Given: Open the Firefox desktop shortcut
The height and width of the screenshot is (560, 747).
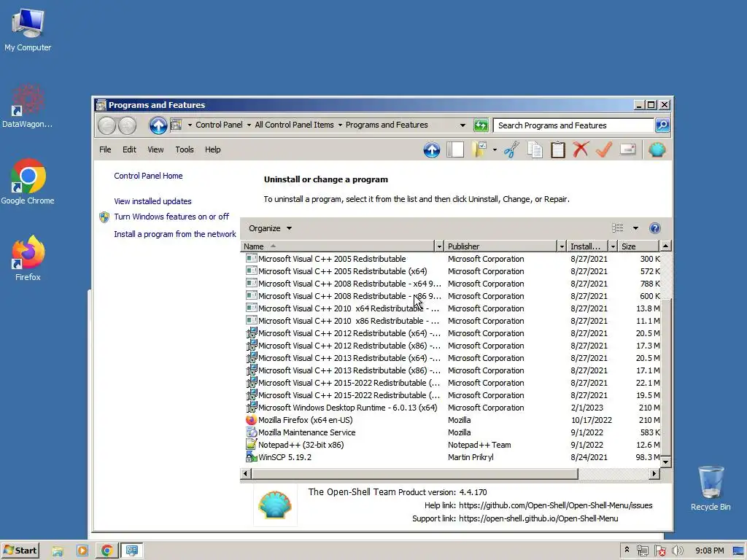Looking at the screenshot, I should point(28,259).
